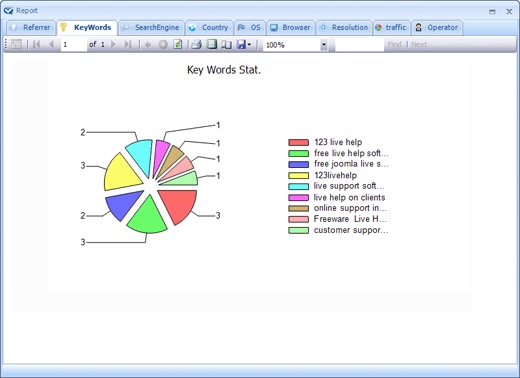Jump to last report page
This screenshot has width=520, height=378.
128,44
